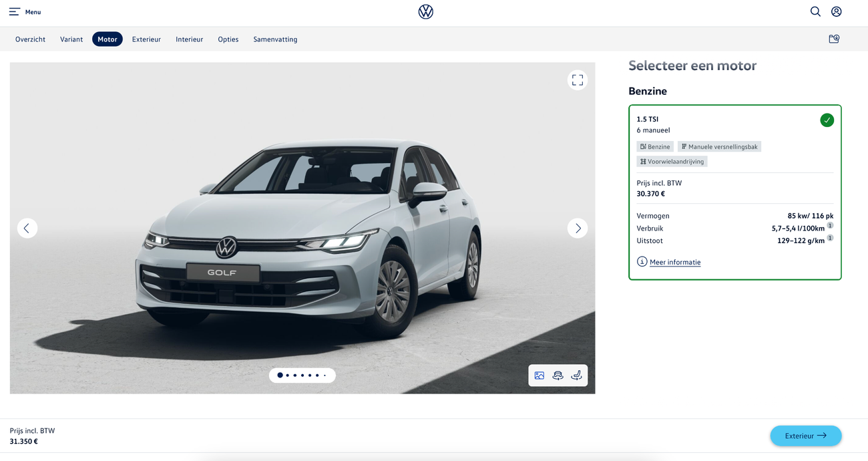The width and height of the screenshot is (868, 461).
Task: Open the user account icon
Action: click(836, 11)
